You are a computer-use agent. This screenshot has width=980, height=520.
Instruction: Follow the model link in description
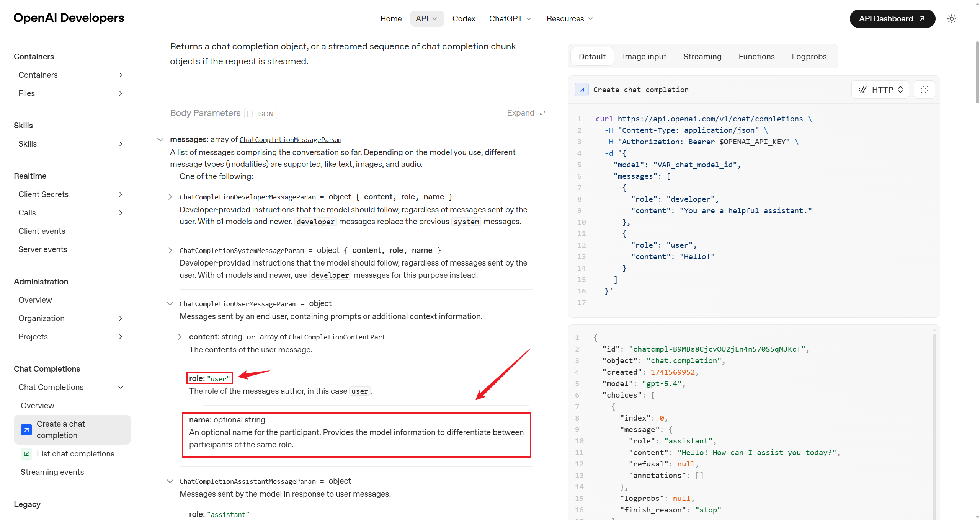(440, 152)
